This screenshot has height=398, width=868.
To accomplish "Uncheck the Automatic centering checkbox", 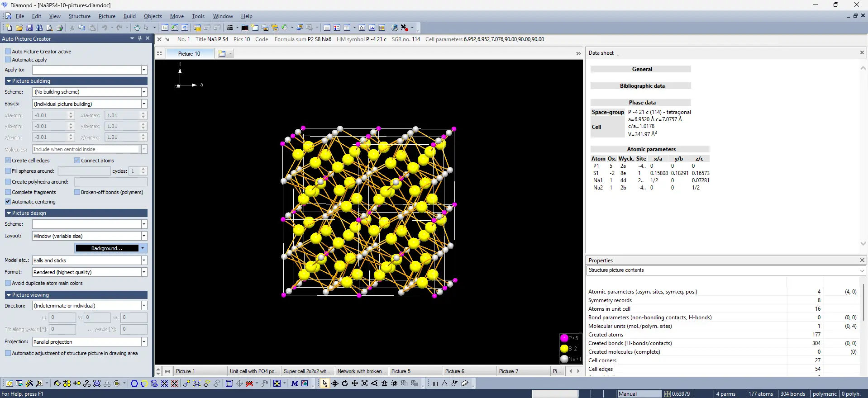I will pos(8,202).
